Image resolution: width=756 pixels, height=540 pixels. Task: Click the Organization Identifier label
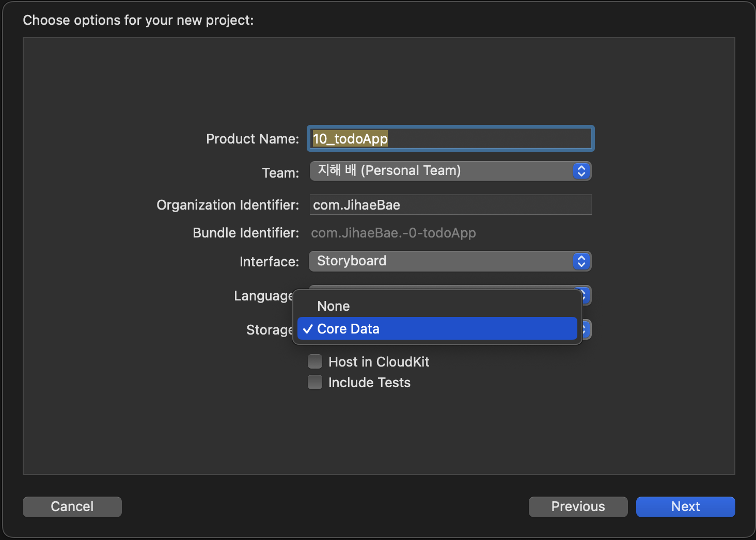click(x=228, y=205)
